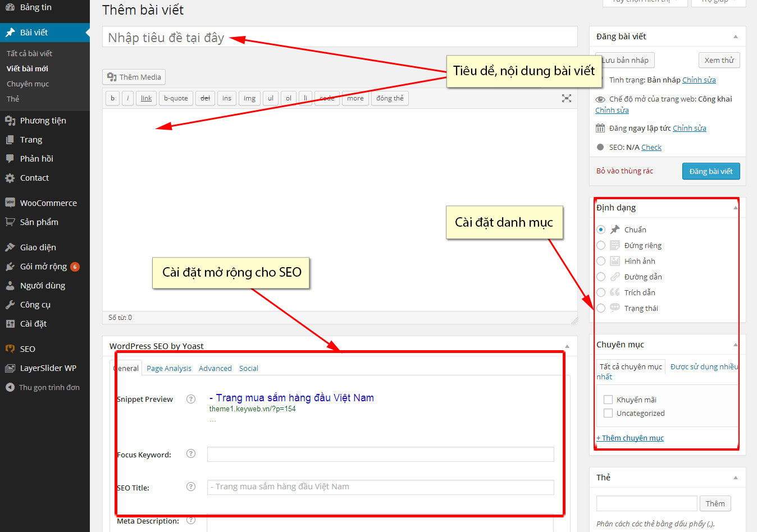Click the Thêm chuyên mục link
Screen dimensions: 757x532
click(630, 438)
